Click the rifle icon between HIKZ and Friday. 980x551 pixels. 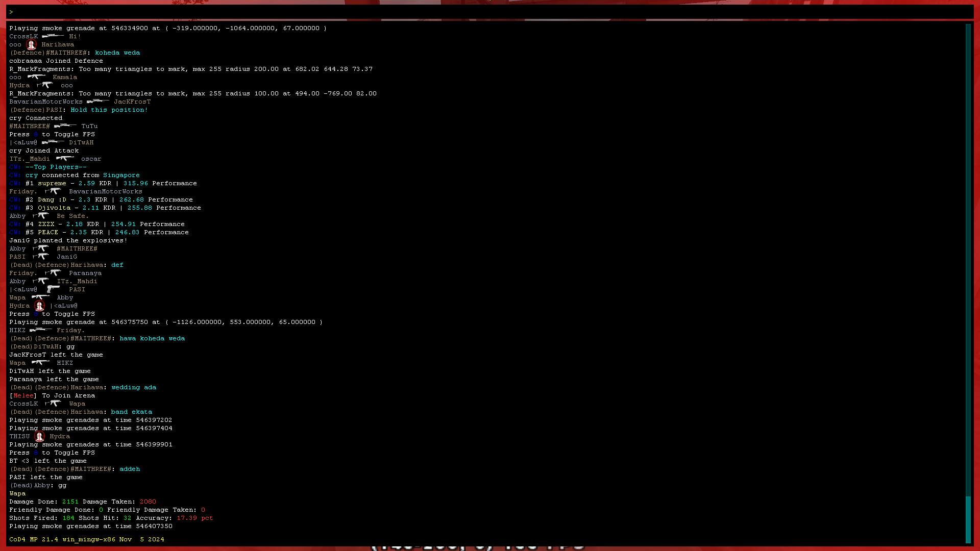pos(41,330)
